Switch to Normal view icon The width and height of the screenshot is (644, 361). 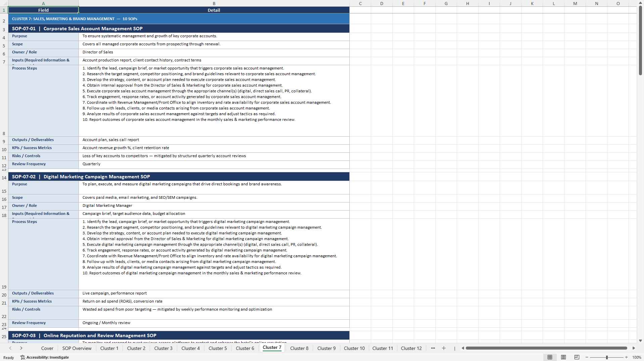[x=550, y=357]
